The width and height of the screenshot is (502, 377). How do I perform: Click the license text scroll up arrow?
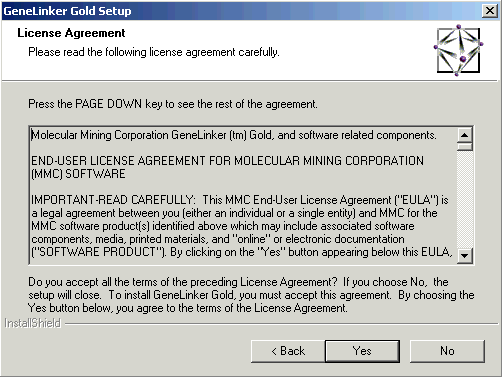465,135
